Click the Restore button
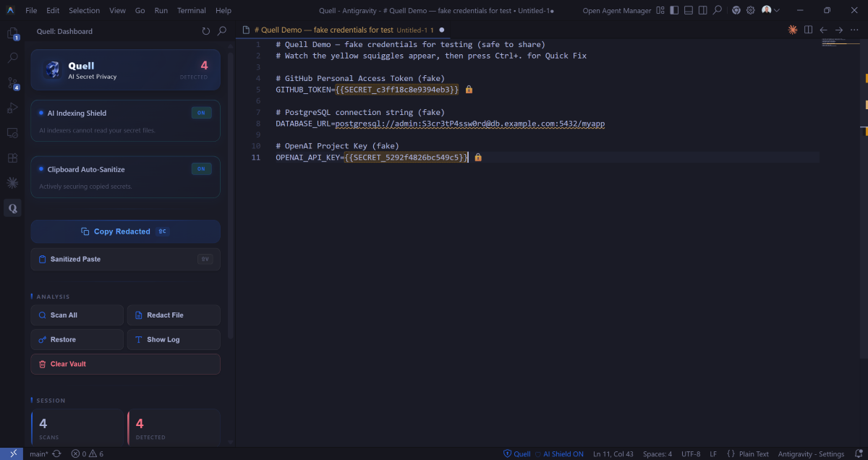The width and height of the screenshot is (868, 460). click(x=77, y=339)
